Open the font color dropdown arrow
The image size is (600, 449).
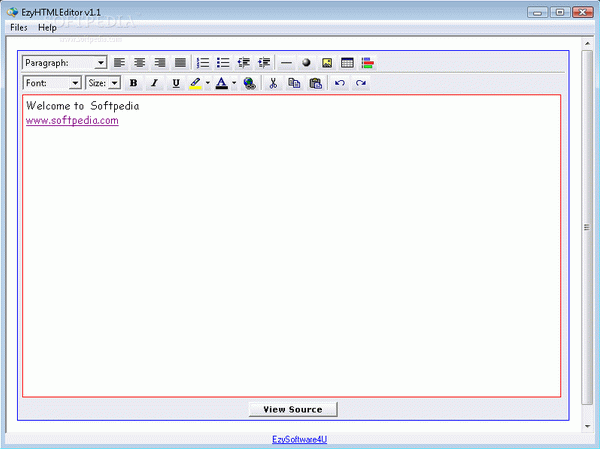point(234,83)
